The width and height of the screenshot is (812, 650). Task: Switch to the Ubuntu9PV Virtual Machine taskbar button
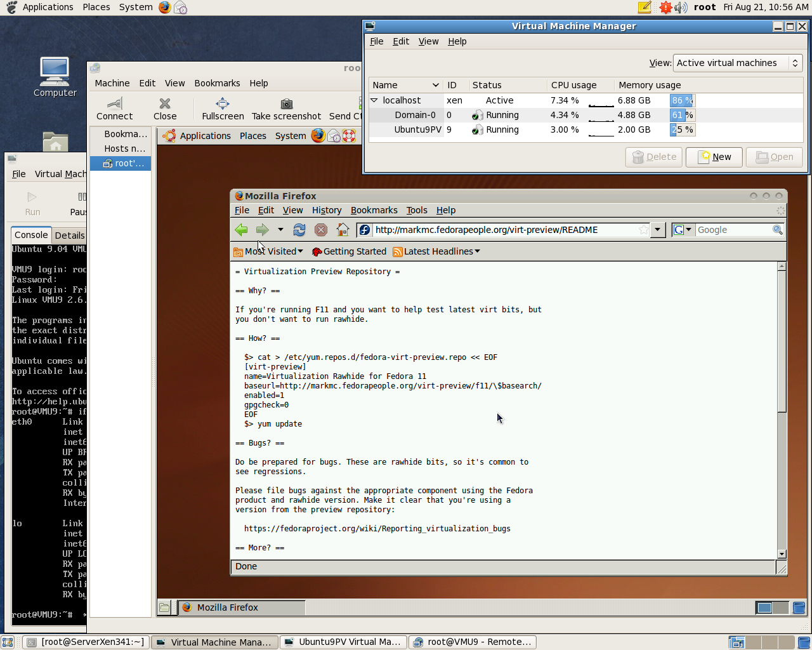(x=343, y=642)
